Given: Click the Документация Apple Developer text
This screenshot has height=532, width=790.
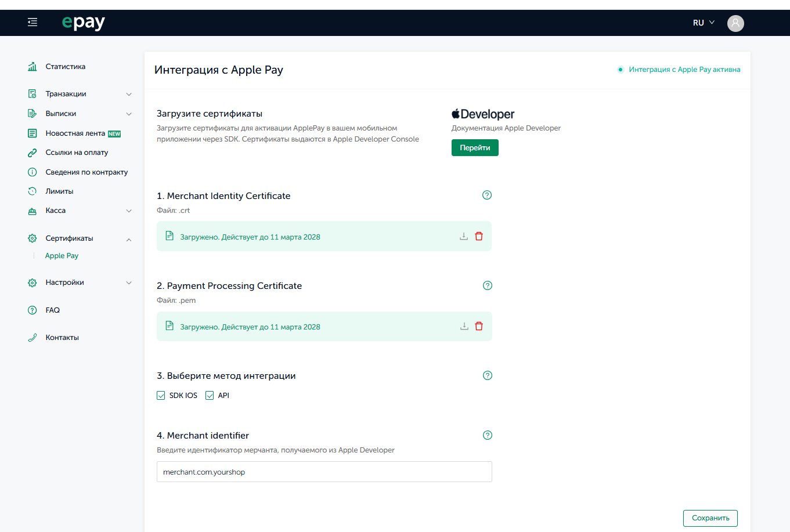Looking at the screenshot, I should pos(506,128).
